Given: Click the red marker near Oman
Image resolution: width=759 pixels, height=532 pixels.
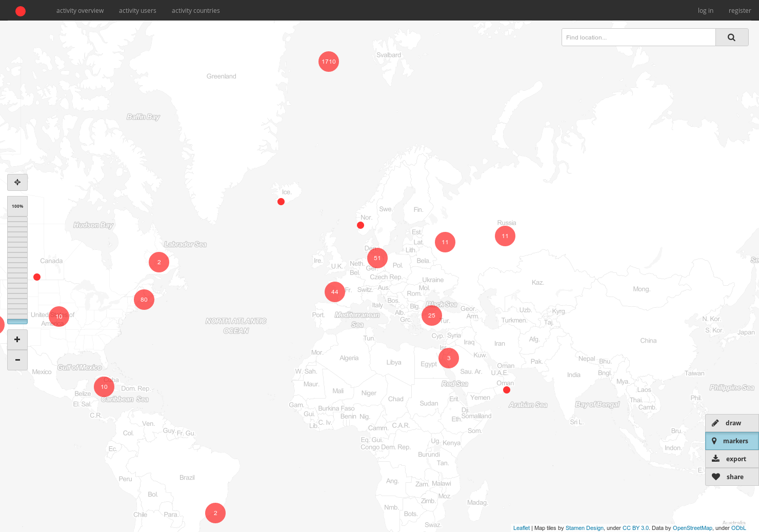Looking at the screenshot, I should (x=507, y=390).
